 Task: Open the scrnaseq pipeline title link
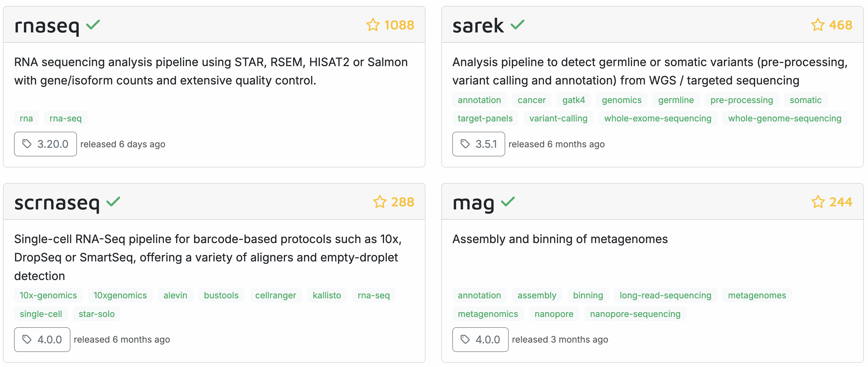pos(57,203)
